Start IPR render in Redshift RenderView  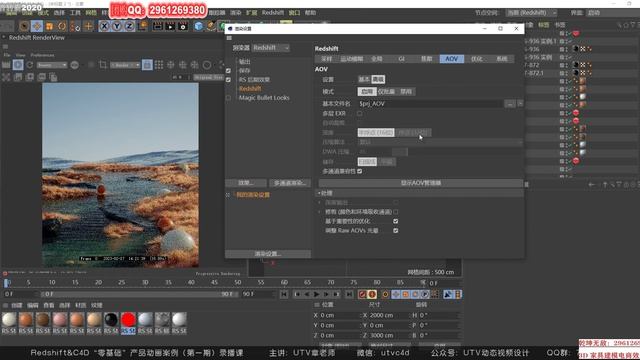18,65
